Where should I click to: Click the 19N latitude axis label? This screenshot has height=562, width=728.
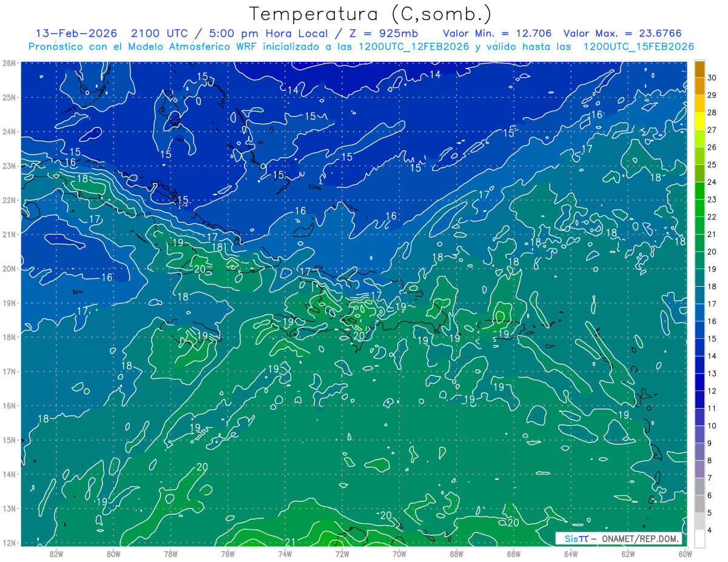pos(9,303)
